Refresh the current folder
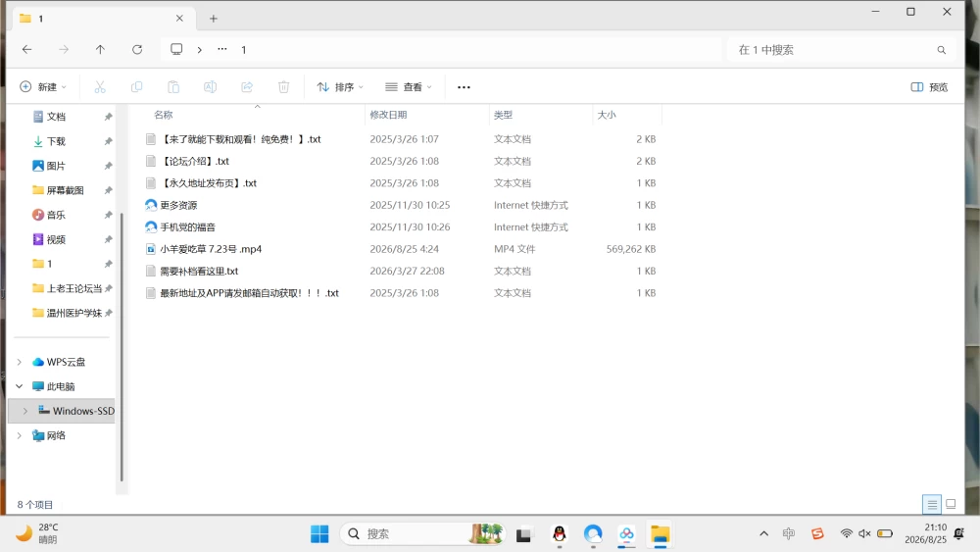The height and width of the screenshot is (552, 980). [137, 49]
